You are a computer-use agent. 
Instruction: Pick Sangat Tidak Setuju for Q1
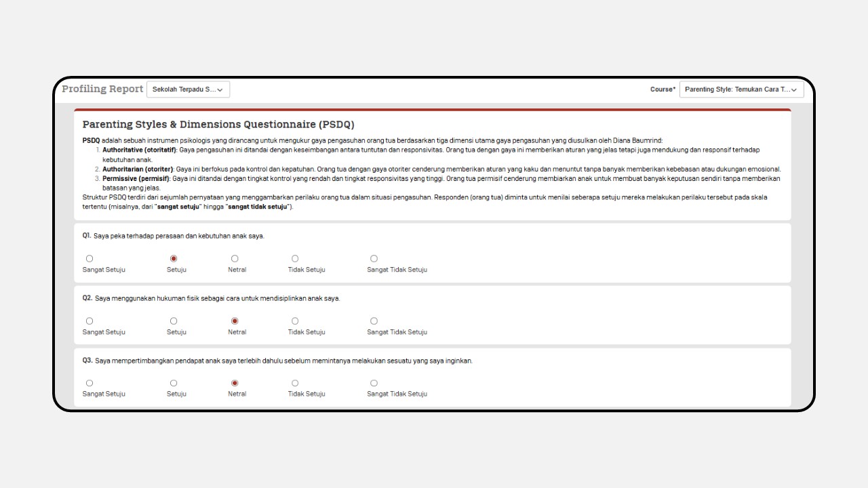tap(374, 258)
